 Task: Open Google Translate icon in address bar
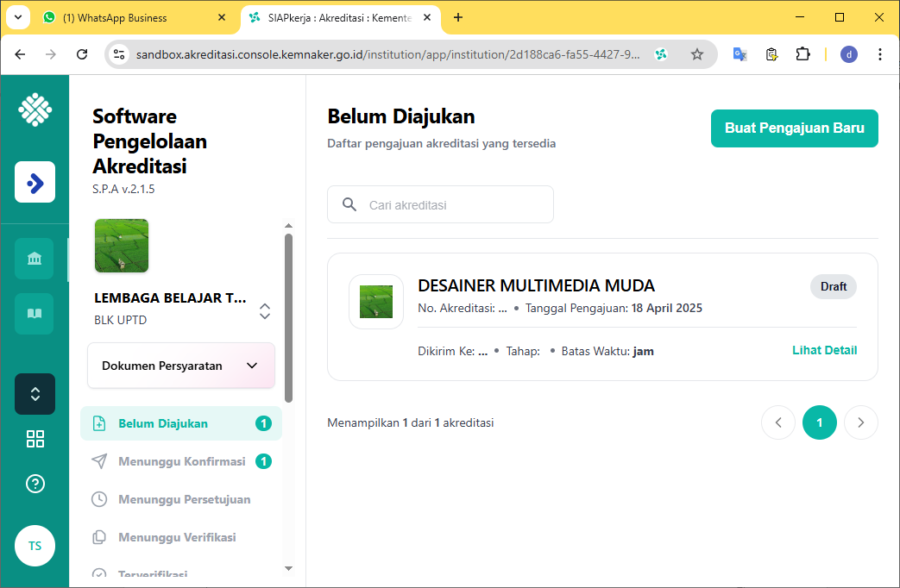739,53
